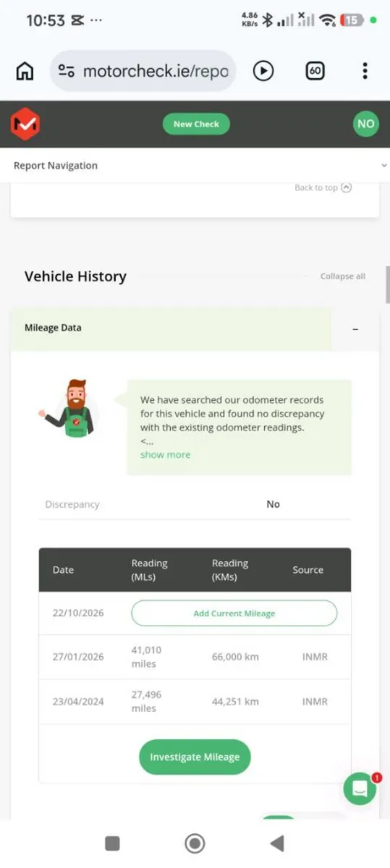The height and width of the screenshot is (868, 390).
Task: Click the New Check button
Action: coord(196,124)
